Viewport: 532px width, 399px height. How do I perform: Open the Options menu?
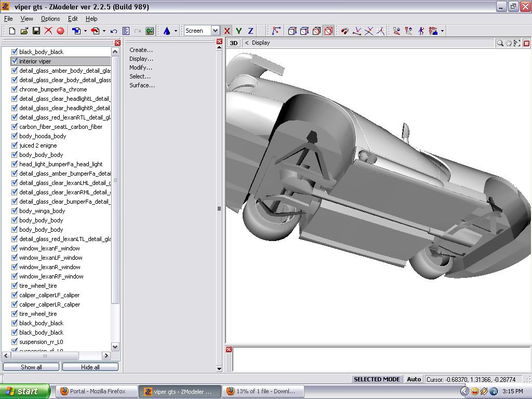coord(50,19)
